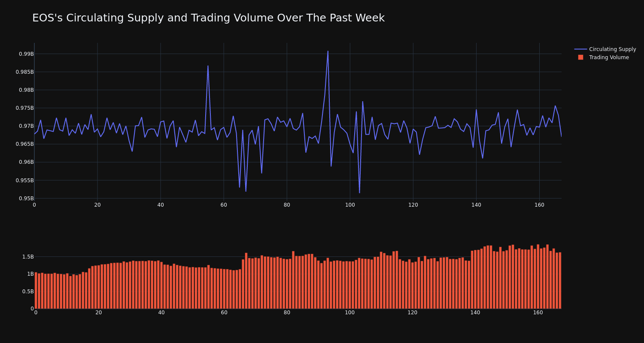Screen dimensions: 644x343
Task: Click the 0.95B y-axis label
Action: pos(26,199)
